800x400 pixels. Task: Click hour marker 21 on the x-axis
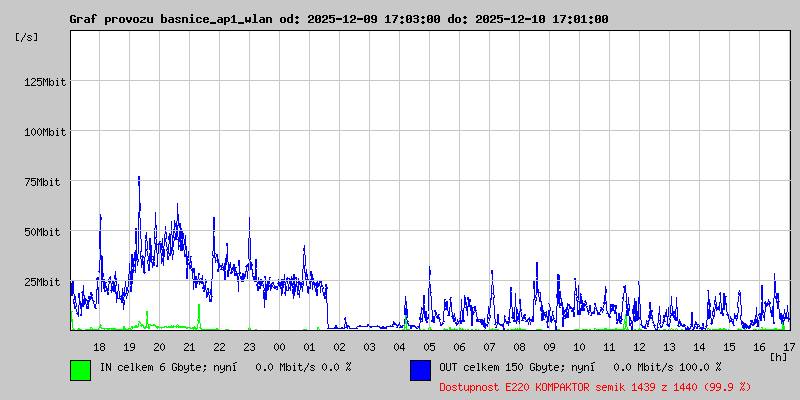tap(189, 346)
